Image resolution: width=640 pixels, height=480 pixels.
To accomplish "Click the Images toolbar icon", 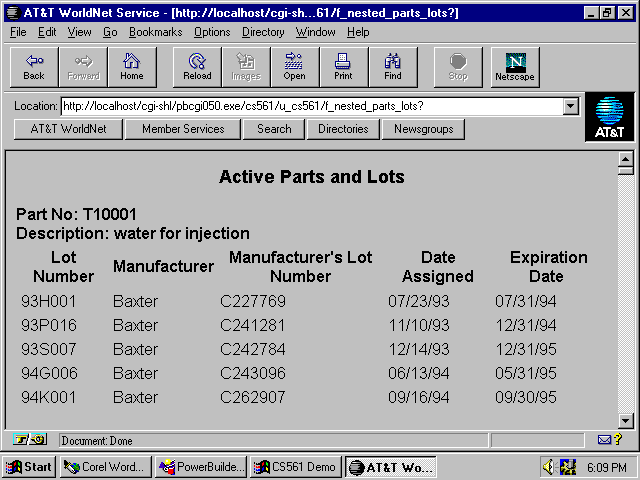I will pyautogui.click(x=246, y=67).
